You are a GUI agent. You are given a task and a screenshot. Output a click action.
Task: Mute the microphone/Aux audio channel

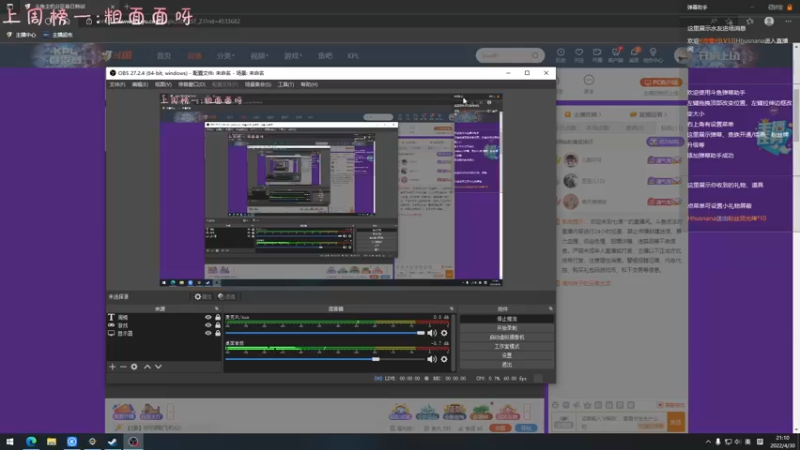(432, 333)
